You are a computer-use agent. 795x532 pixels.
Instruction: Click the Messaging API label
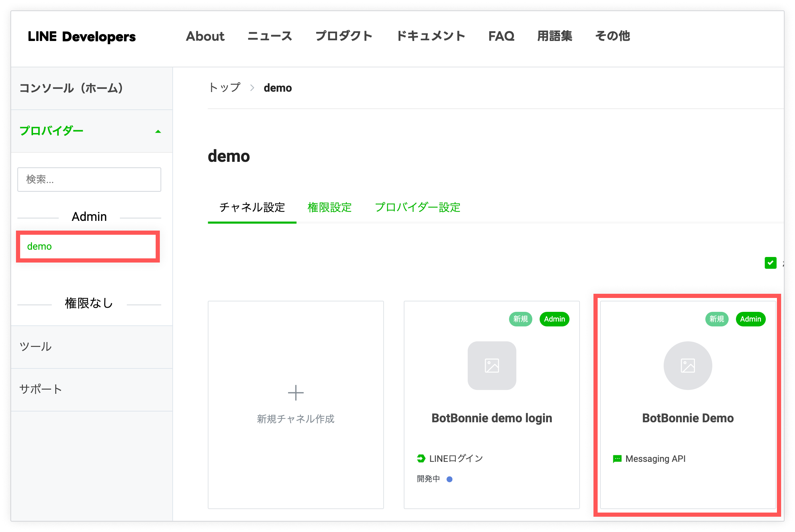click(x=655, y=459)
